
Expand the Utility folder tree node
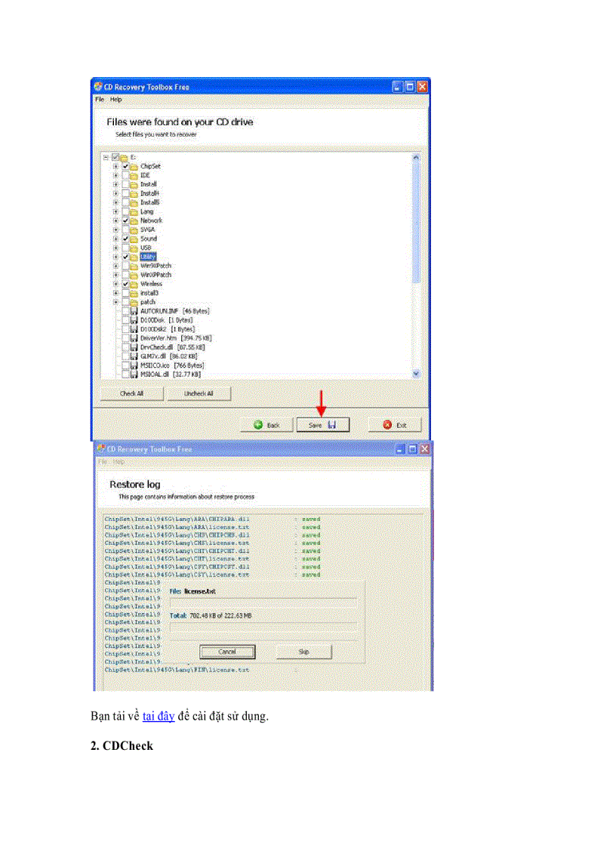click(x=115, y=256)
